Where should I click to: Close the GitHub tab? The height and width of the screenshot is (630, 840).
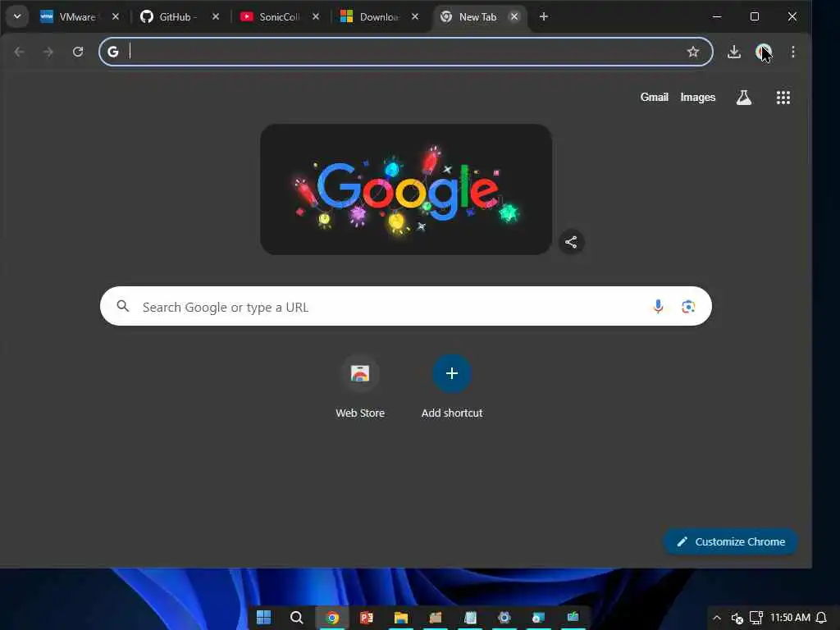pos(216,16)
